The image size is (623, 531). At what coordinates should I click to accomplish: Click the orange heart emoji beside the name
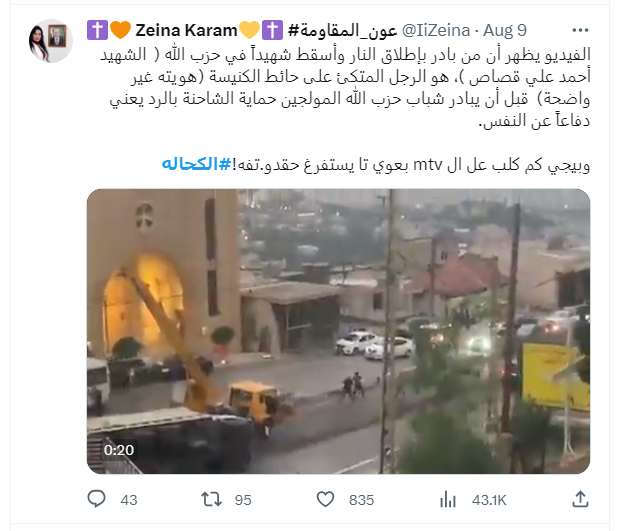click(120, 30)
